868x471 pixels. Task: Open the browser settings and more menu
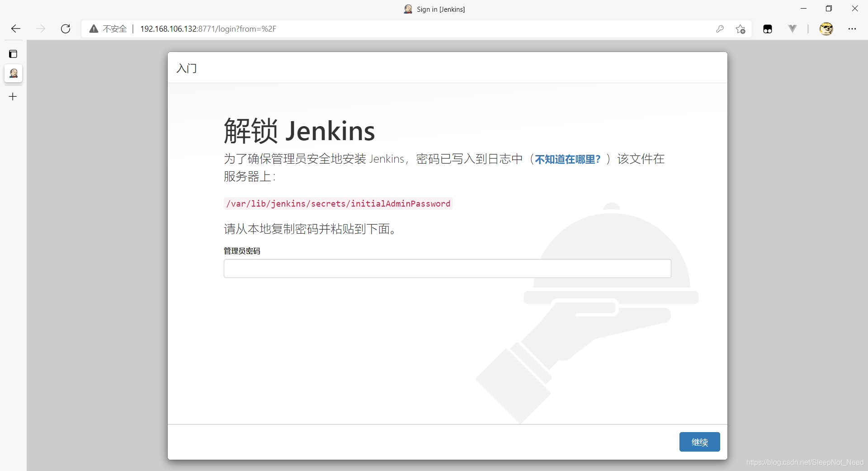[852, 29]
